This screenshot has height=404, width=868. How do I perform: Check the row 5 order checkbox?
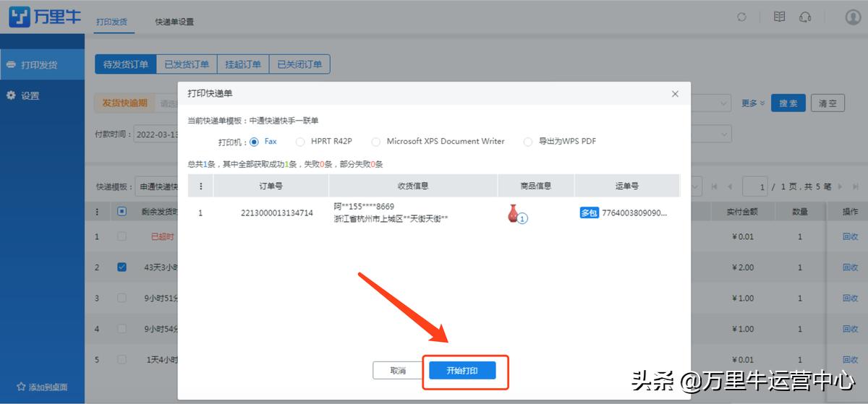pos(122,359)
